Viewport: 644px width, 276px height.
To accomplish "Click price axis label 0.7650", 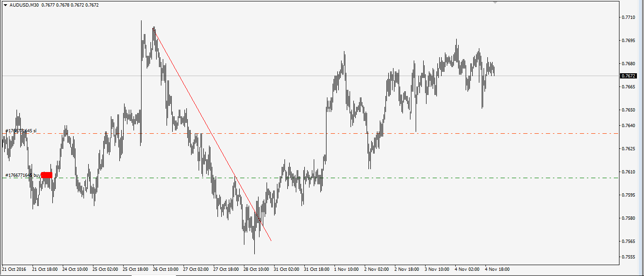I will pos(629,110).
